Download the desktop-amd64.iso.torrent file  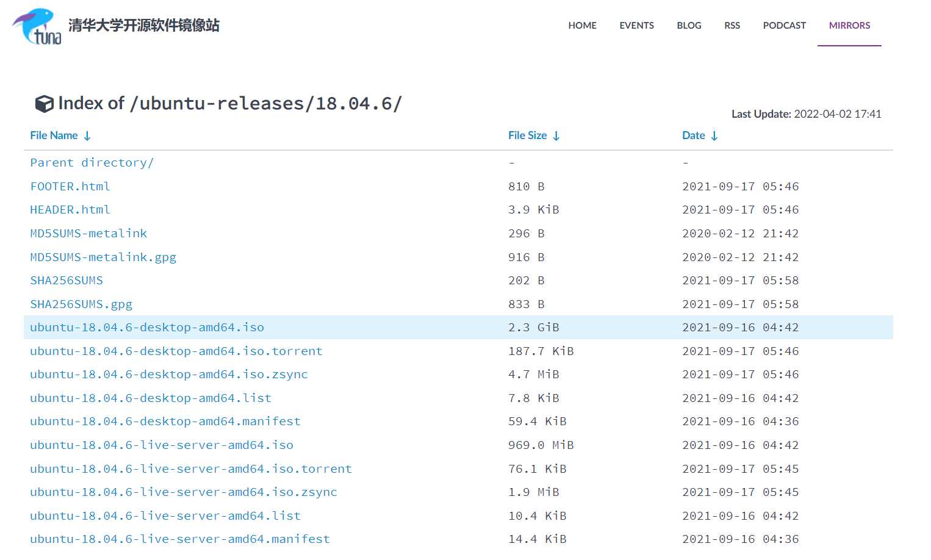click(x=176, y=351)
